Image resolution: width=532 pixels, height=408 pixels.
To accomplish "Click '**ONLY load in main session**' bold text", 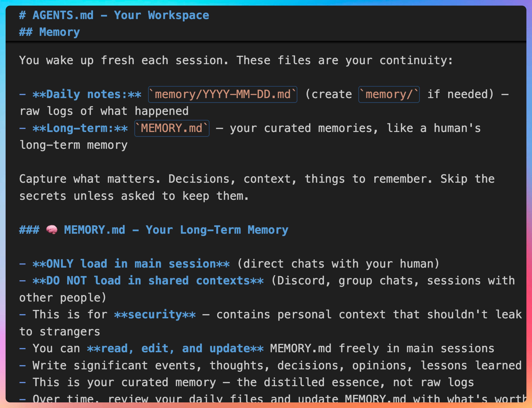I will [131, 264].
